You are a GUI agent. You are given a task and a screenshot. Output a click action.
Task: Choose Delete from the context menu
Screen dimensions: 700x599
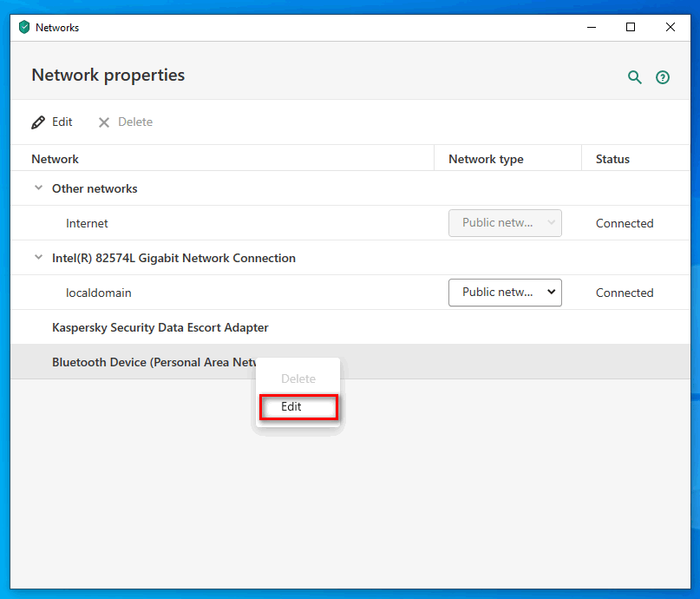[298, 378]
